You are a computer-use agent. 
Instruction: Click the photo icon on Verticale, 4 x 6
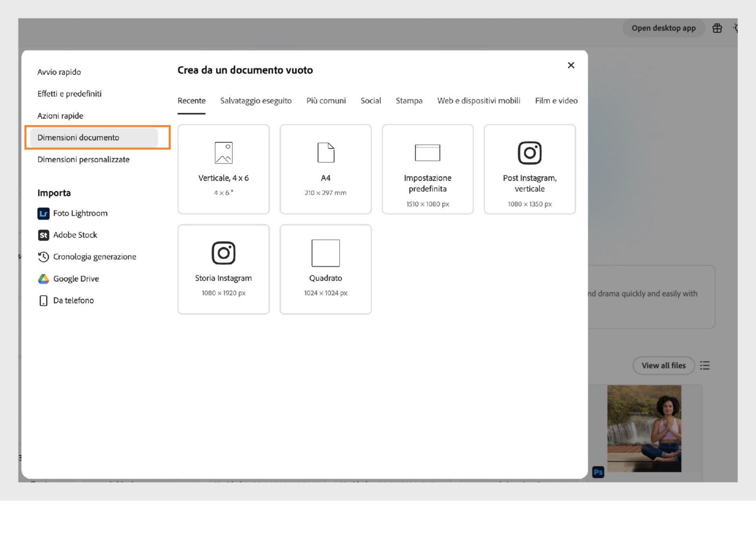[x=223, y=153]
